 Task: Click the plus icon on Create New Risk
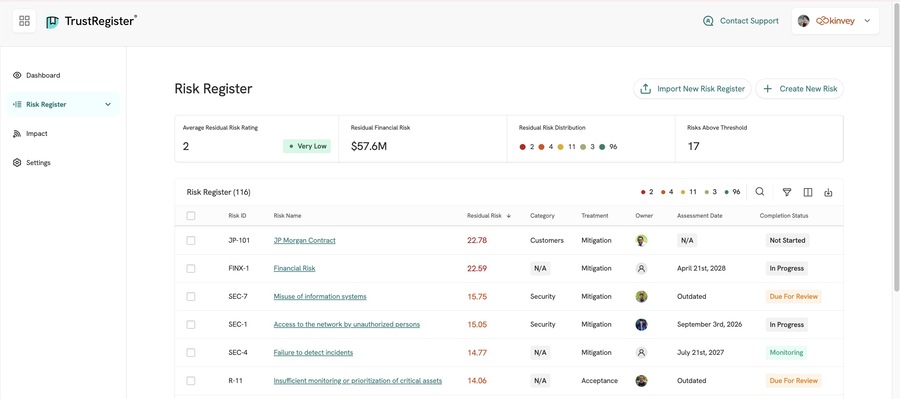[x=767, y=89]
